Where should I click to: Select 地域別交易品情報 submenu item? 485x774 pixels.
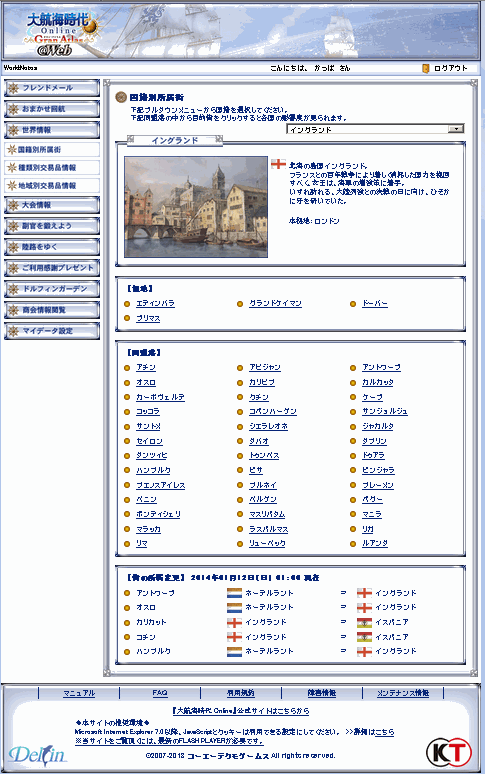tap(52, 186)
